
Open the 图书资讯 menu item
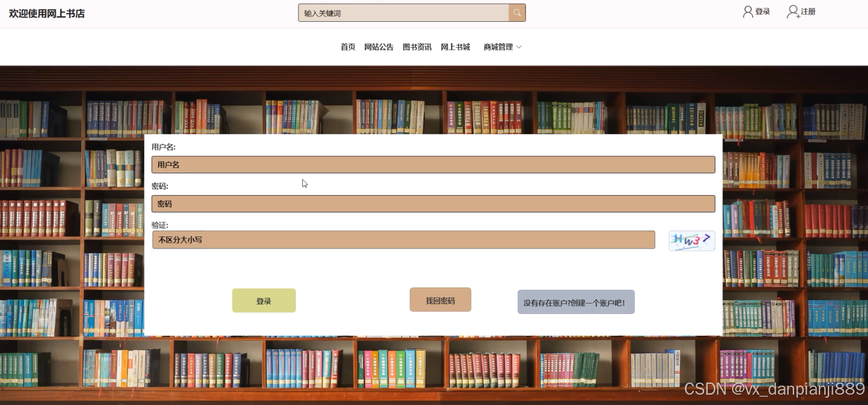click(417, 47)
